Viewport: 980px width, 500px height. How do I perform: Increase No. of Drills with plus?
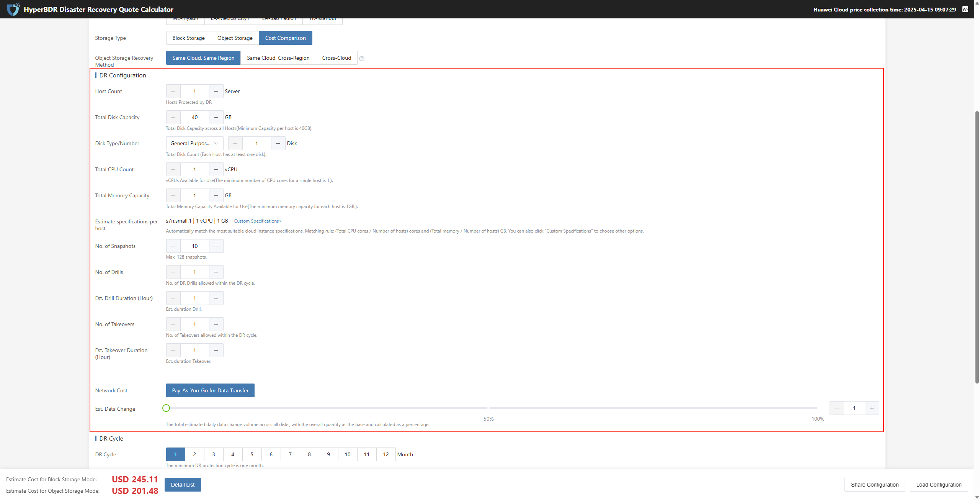click(216, 272)
